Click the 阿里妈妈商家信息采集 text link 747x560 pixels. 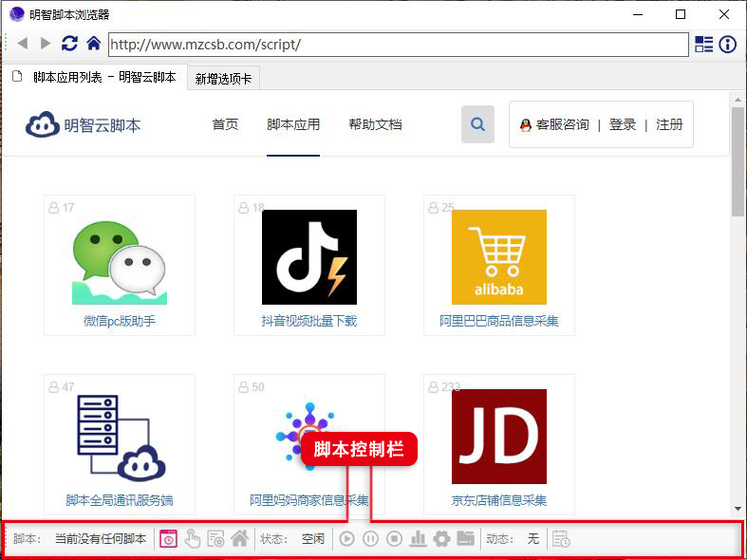(309, 500)
